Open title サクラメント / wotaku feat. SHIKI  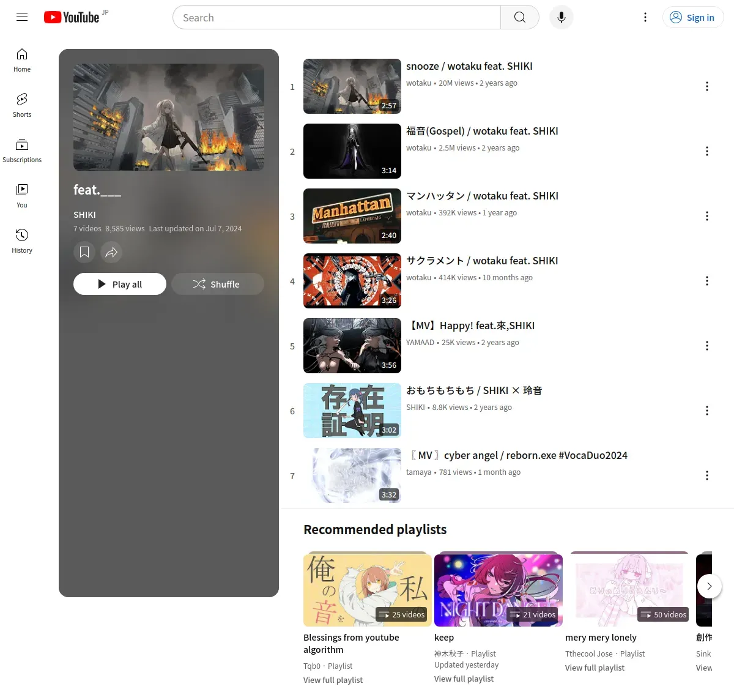(x=482, y=261)
